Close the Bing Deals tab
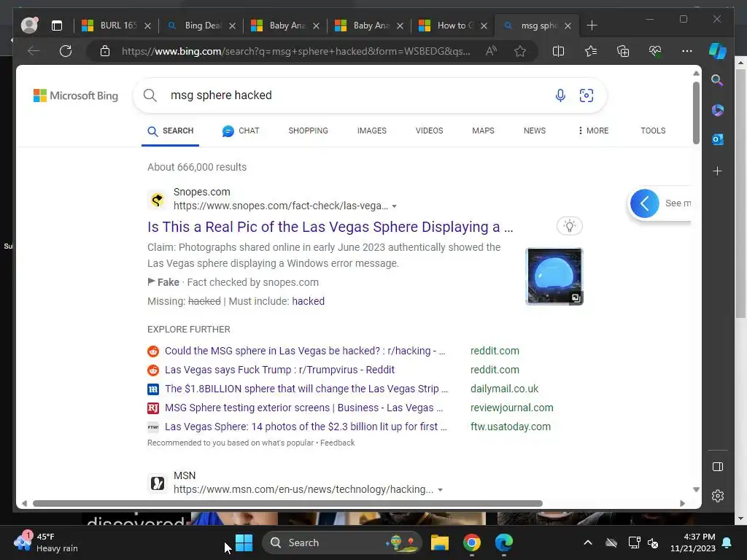 click(x=232, y=26)
